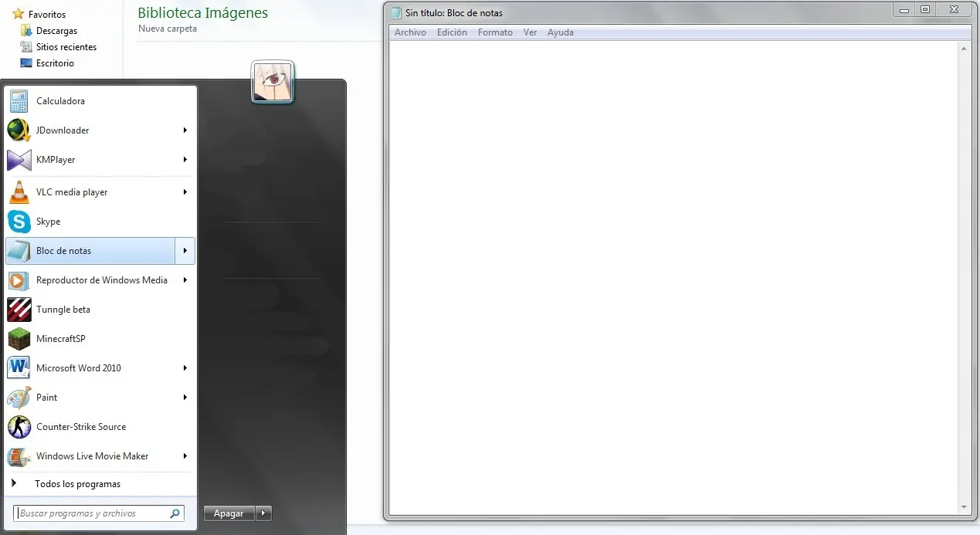Expand VLC media player jump list arrow

tap(185, 192)
